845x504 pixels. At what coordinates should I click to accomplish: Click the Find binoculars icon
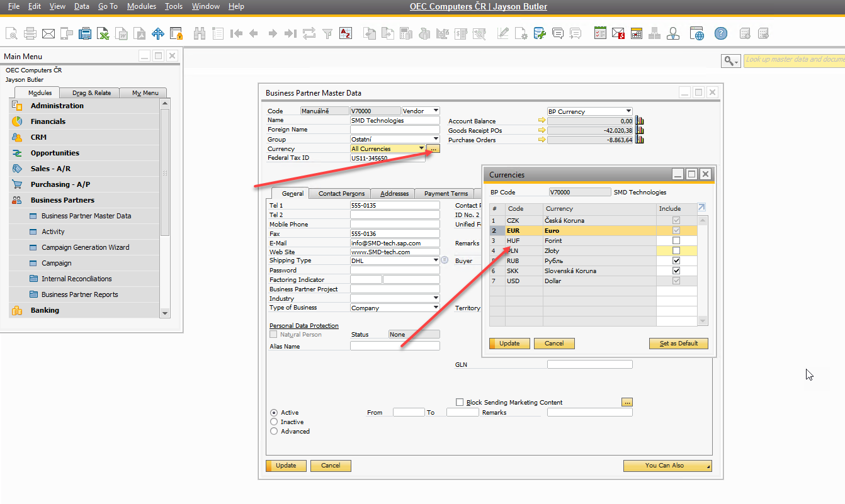pyautogui.click(x=200, y=33)
